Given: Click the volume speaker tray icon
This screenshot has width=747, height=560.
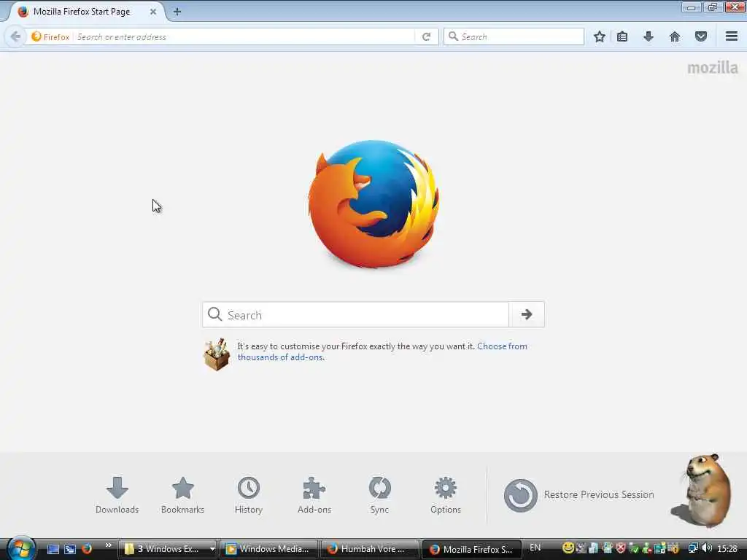Looking at the screenshot, I should click(x=707, y=548).
